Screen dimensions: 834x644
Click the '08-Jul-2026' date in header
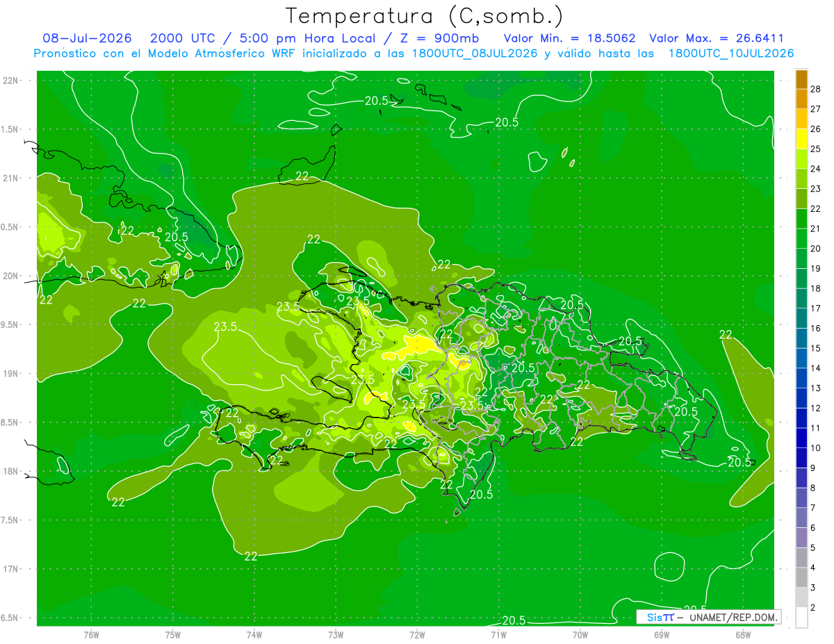coord(86,38)
